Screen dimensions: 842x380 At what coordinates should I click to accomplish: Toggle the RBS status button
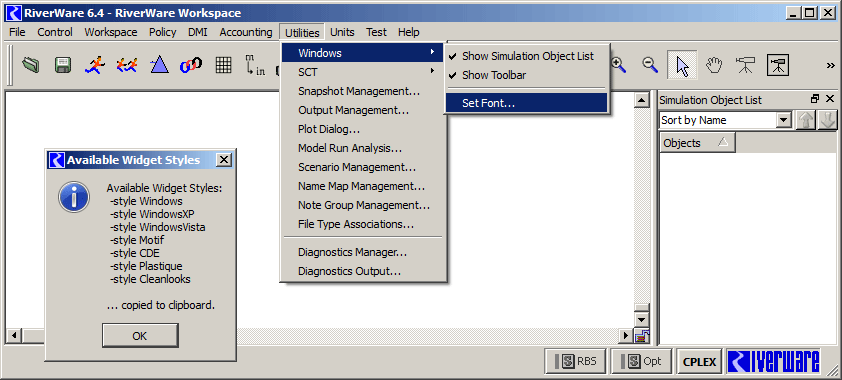576,361
